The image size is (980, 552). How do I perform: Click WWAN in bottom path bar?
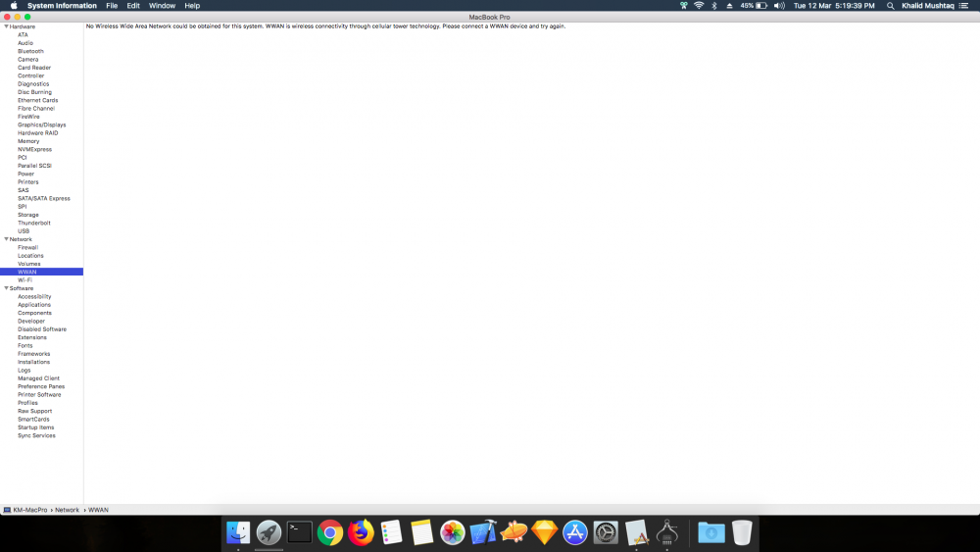(x=98, y=510)
